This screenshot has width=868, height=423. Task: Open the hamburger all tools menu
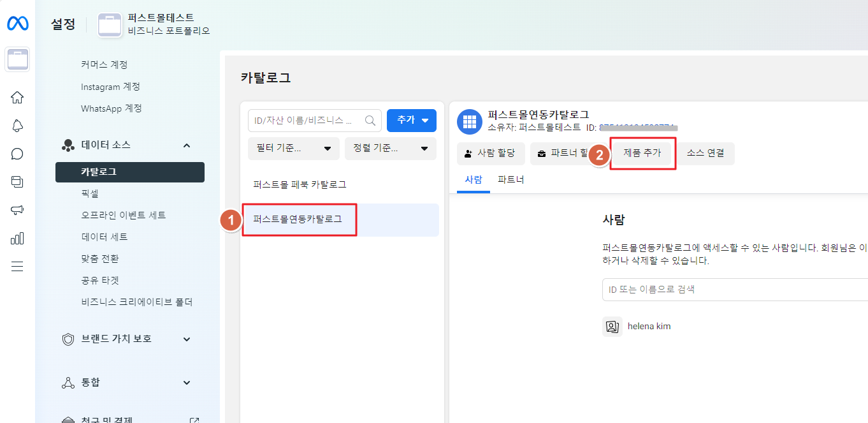pyautogui.click(x=17, y=267)
